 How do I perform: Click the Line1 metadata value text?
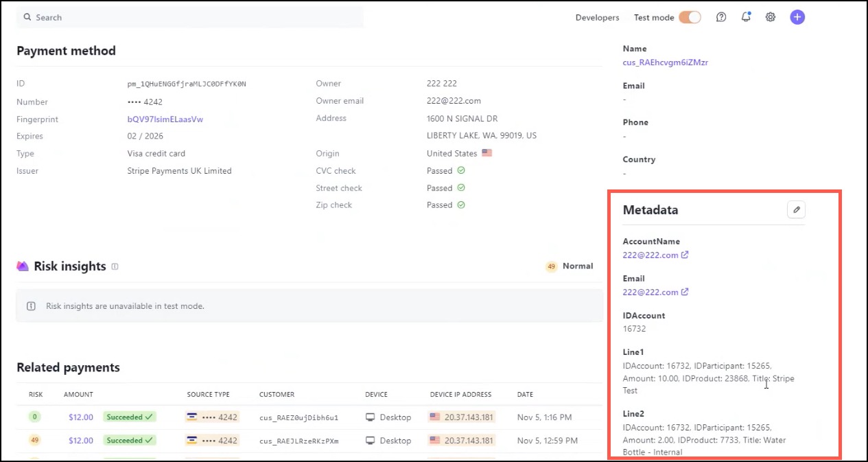pos(708,378)
